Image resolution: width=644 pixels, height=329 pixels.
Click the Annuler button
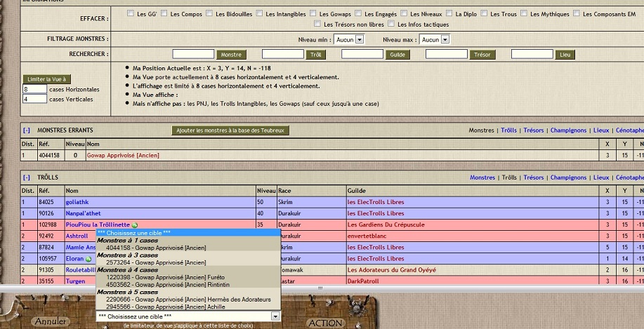(49, 321)
